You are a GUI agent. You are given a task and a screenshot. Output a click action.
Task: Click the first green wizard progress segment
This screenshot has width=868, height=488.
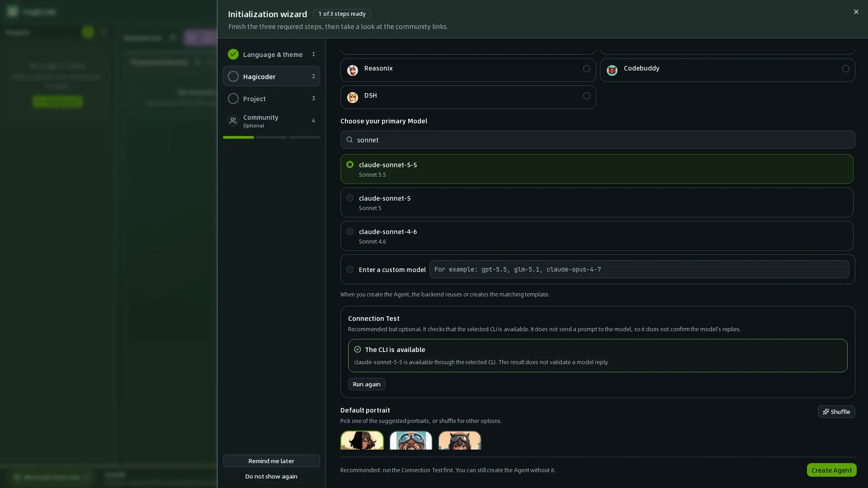238,137
